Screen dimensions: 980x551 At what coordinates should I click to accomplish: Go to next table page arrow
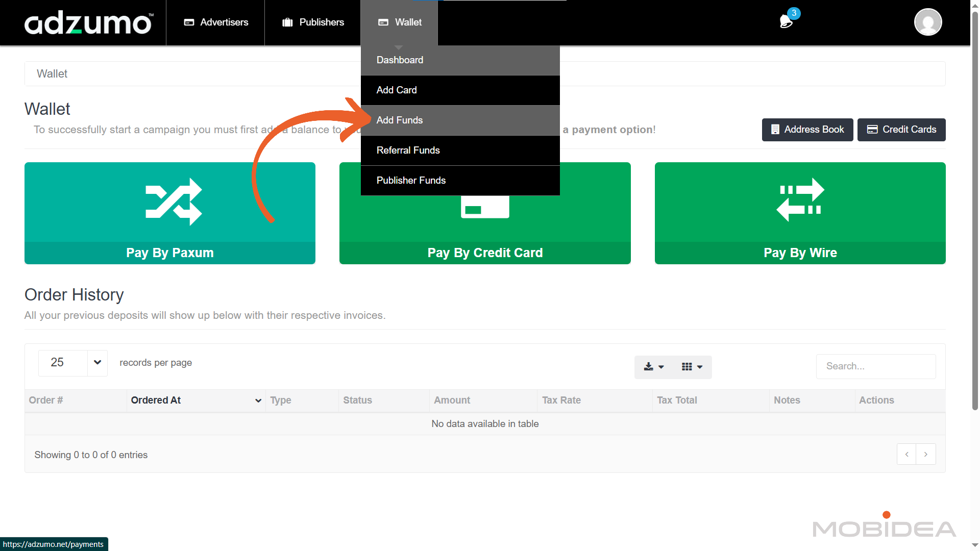pos(925,454)
